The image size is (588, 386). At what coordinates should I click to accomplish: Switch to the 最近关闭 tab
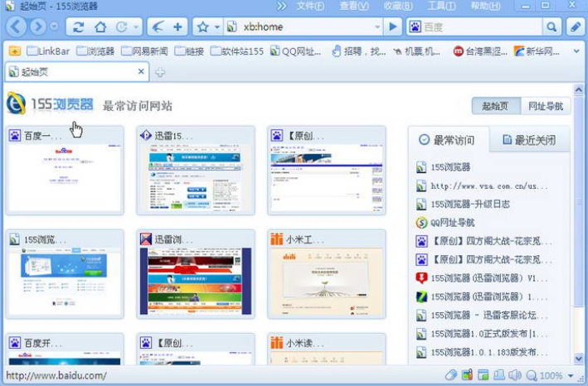coord(529,140)
